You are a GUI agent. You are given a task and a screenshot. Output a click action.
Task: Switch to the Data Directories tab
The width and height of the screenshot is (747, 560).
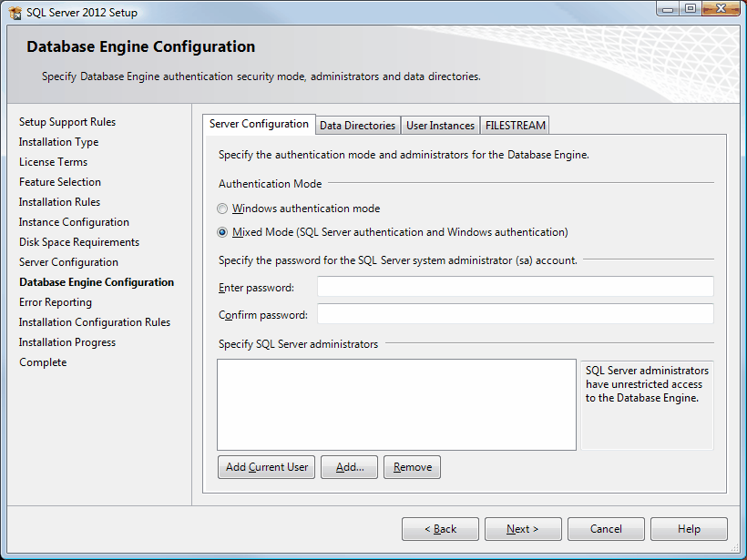[357, 126]
